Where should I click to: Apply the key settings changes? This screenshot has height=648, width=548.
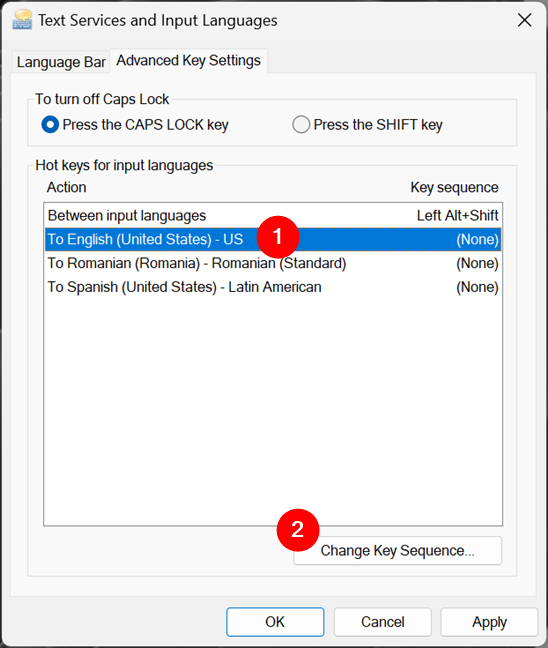pyautogui.click(x=489, y=622)
